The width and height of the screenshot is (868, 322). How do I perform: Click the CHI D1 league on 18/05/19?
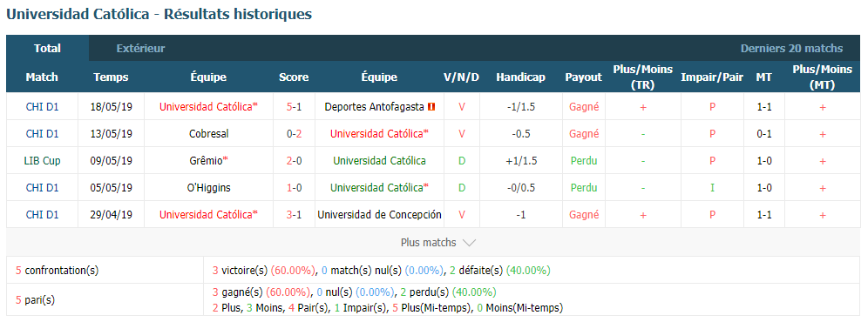pyautogui.click(x=42, y=107)
